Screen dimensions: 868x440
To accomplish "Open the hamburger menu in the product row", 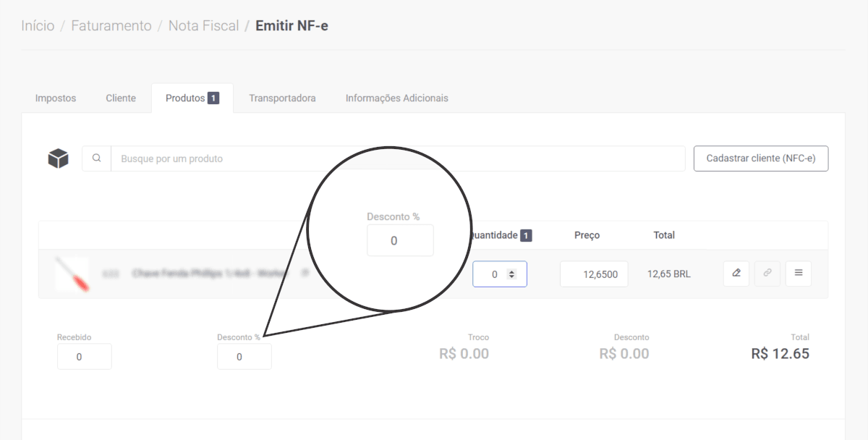I will [x=799, y=274].
